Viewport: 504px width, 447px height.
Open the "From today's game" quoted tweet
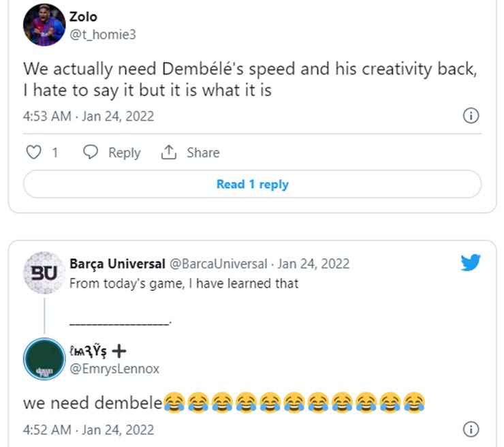pyautogui.click(x=184, y=283)
